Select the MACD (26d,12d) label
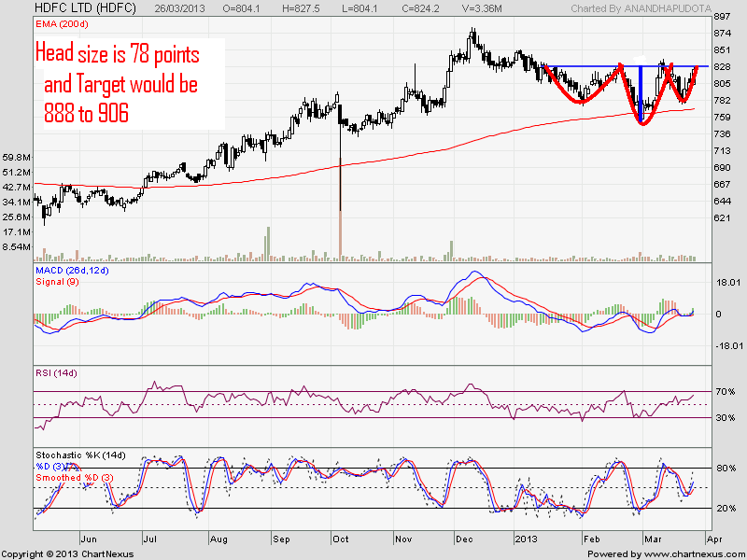 click(73, 271)
